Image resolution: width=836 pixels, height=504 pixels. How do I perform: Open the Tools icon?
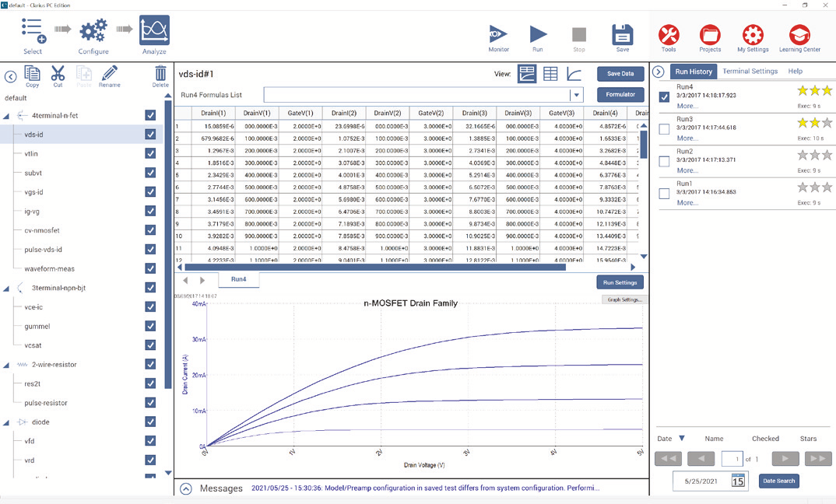coord(669,34)
